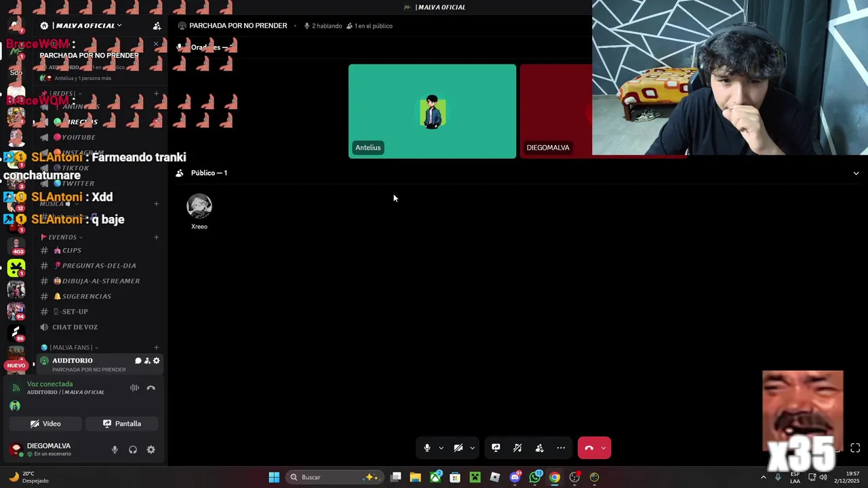Open camera options arrow in control bar
The image size is (868, 488).
[472, 448]
